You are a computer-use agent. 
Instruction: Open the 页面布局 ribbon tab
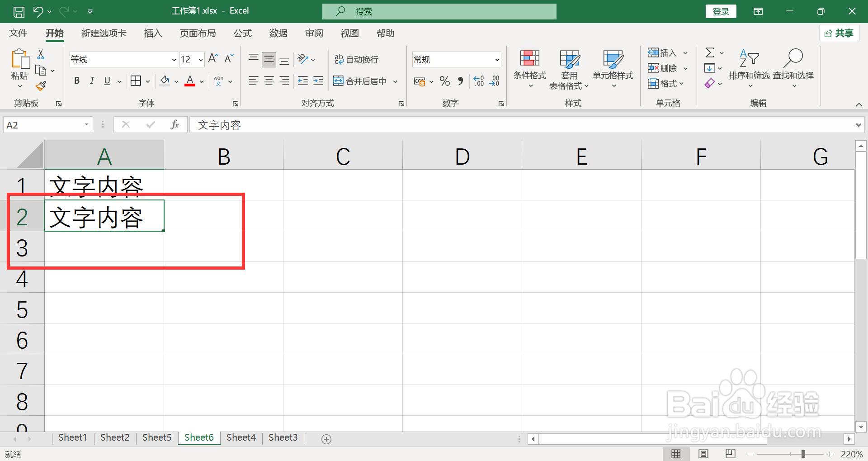[x=198, y=33]
